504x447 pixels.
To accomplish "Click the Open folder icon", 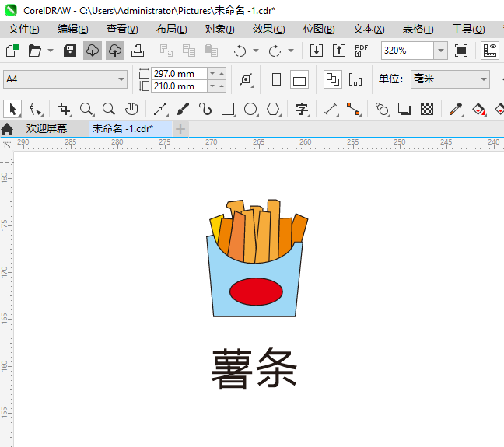I will point(35,51).
